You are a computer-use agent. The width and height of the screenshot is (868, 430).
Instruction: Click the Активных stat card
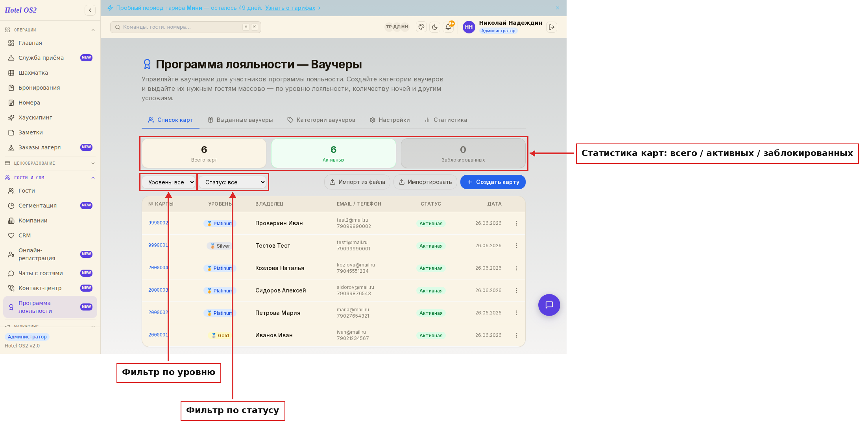pos(333,153)
